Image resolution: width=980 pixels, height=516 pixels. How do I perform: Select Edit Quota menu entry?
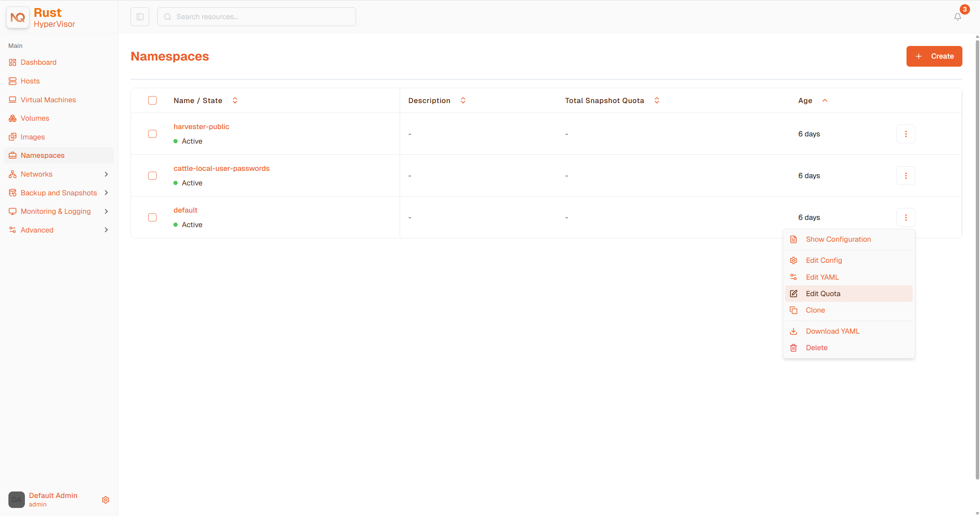pos(849,293)
